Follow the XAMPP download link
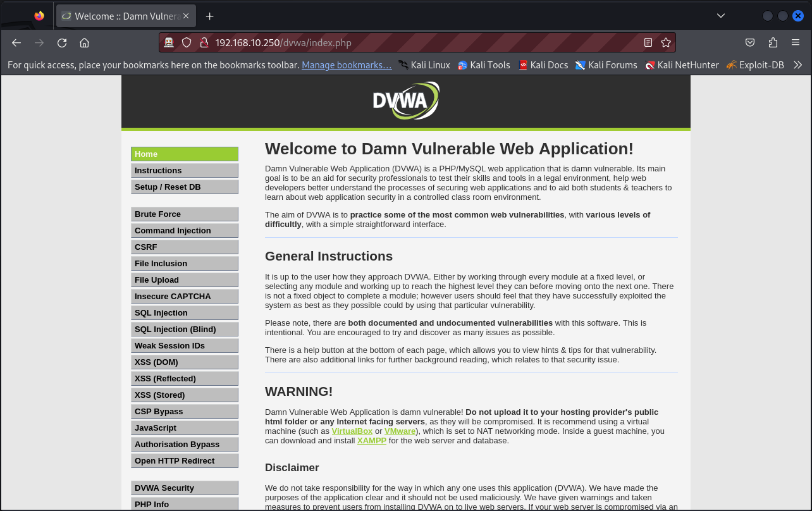 click(x=372, y=441)
